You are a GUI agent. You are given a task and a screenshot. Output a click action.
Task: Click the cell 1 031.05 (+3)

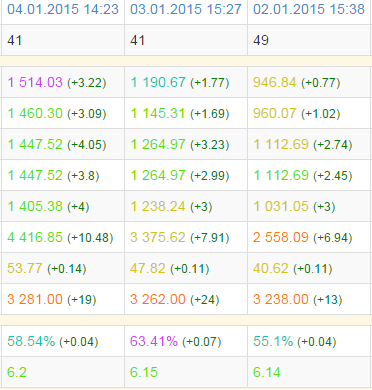294,207
